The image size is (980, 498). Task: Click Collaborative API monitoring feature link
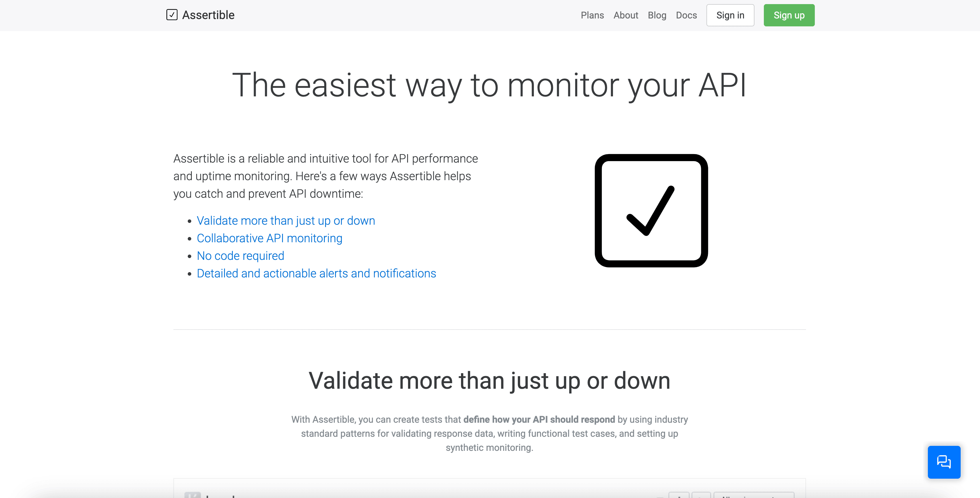[x=270, y=238]
